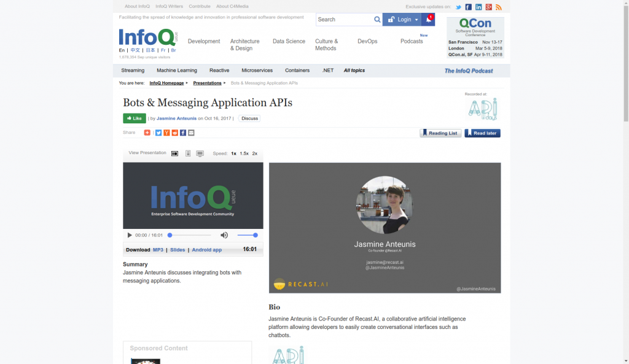Open the Architecture & Design menu
This screenshot has width=629, height=364.
pos(244,45)
